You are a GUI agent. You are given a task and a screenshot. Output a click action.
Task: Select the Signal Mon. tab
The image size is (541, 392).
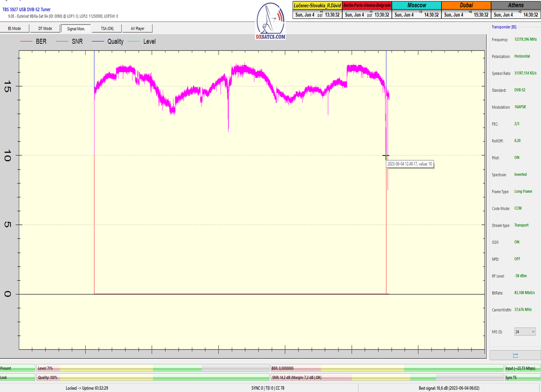tap(76, 28)
